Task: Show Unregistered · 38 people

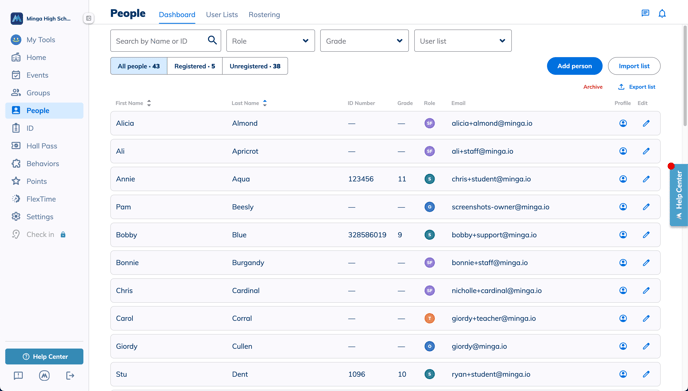Action: [255, 66]
